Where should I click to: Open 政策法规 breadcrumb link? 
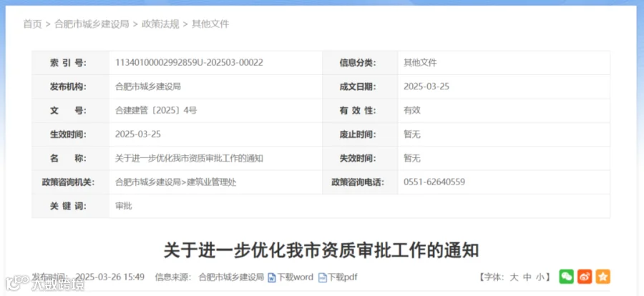tap(160, 24)
